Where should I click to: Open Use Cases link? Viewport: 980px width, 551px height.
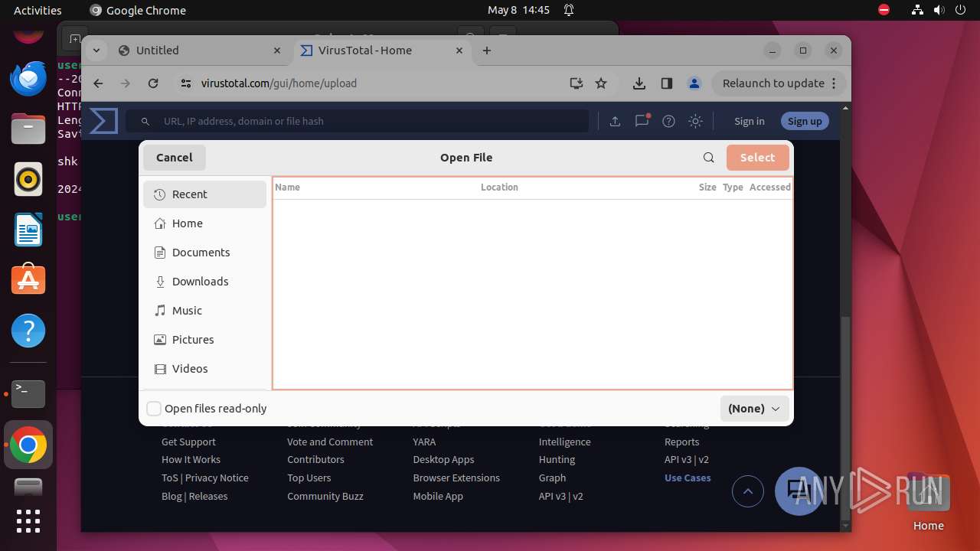688,478
